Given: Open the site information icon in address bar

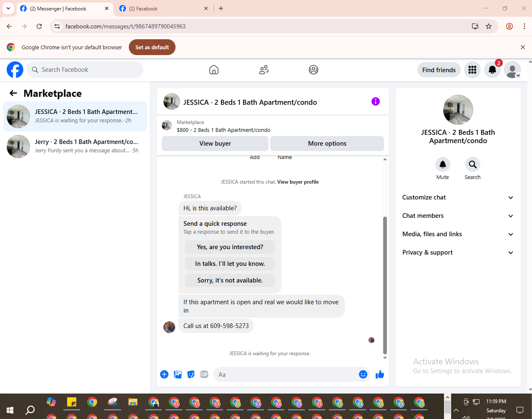Looking at the screenshot, I should 57,26.
